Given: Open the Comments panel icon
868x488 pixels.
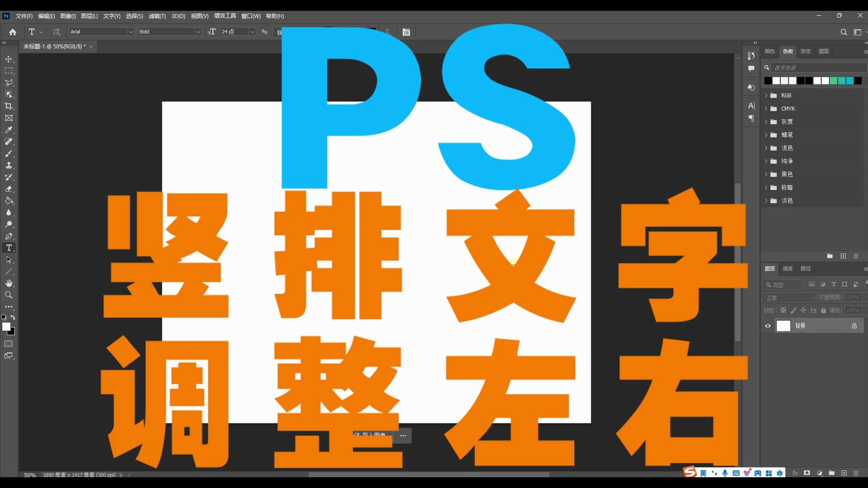Looking at the screenshot, I should pos(751,69).
